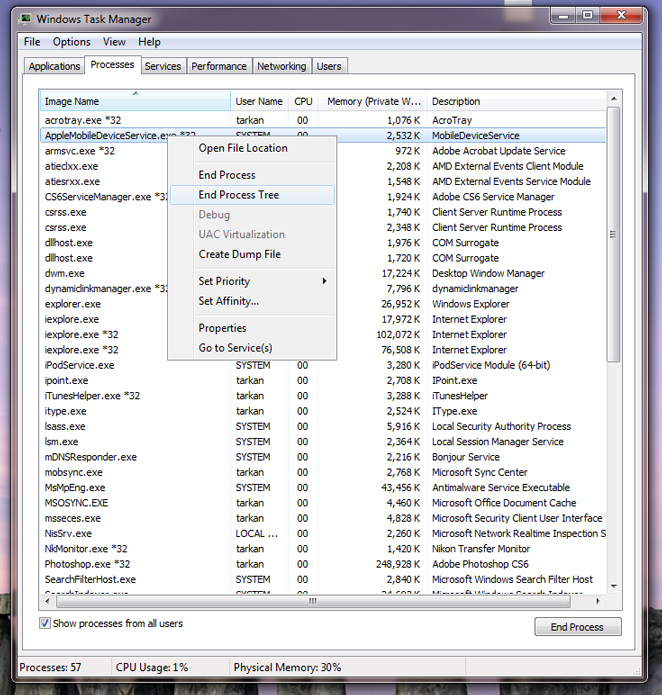This screenshot has height=695, width=662.
Task: Switch to the Applications tab
Action: pyautogui.click(x=54, y=66)
